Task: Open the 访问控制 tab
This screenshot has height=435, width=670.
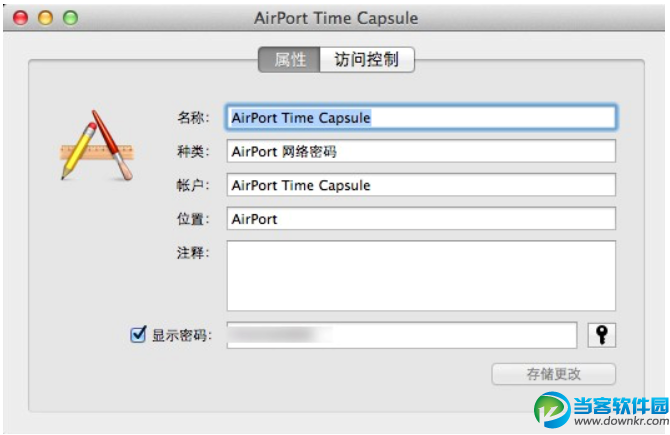Action: [366, 60]
